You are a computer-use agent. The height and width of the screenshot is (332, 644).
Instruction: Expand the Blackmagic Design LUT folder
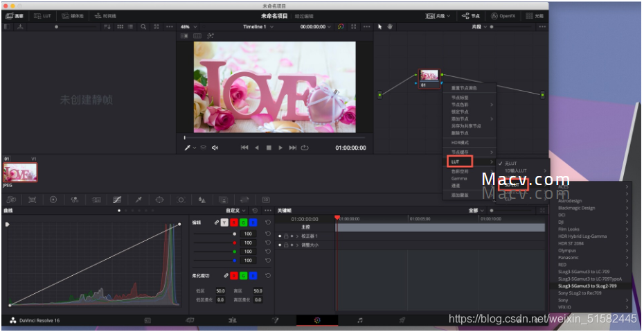[x=591, y=208]
